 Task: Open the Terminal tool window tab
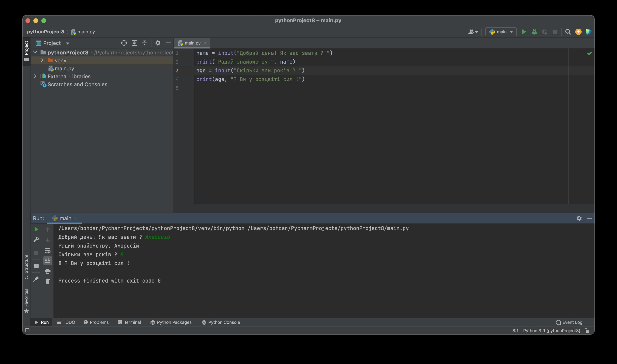(x=129, y=322)
